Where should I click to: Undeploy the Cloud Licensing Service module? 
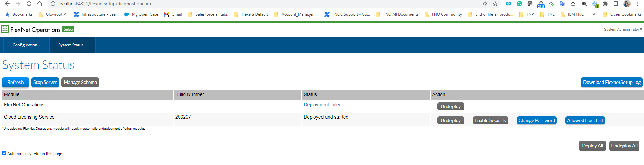[x=450, y=120]
